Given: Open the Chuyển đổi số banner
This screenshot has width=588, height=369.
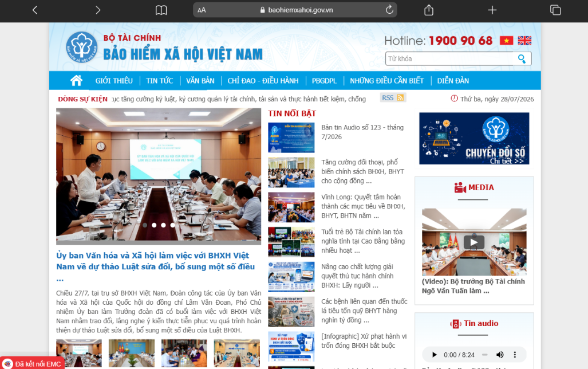Looking at the screenshot, I should (474, 138).
